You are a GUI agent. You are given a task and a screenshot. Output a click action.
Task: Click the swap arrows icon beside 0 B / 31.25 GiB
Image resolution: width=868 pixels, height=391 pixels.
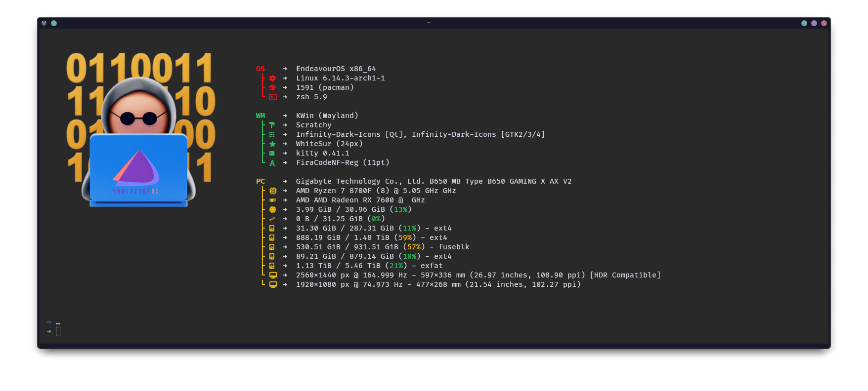pyautogui.click(x=272, y=219)
